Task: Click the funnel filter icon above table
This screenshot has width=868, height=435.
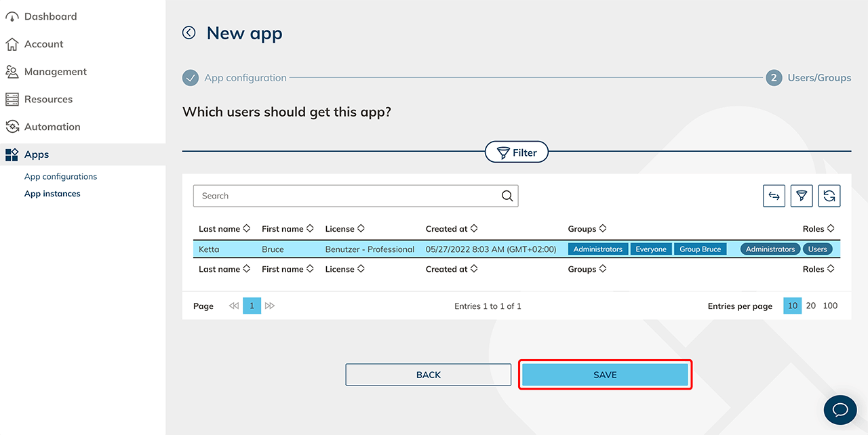Action: 802,196
